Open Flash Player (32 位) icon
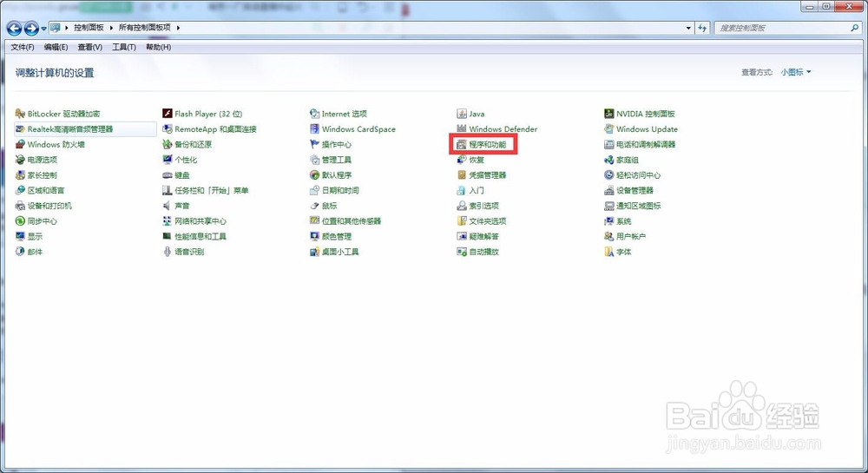Screen dimensions: 868x473 (168, 114)
